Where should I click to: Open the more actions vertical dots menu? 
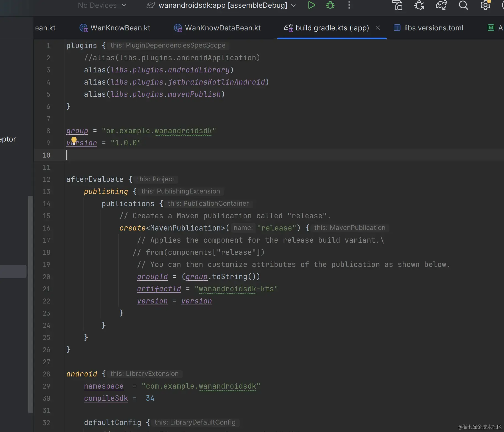click(x=349, y=5)
